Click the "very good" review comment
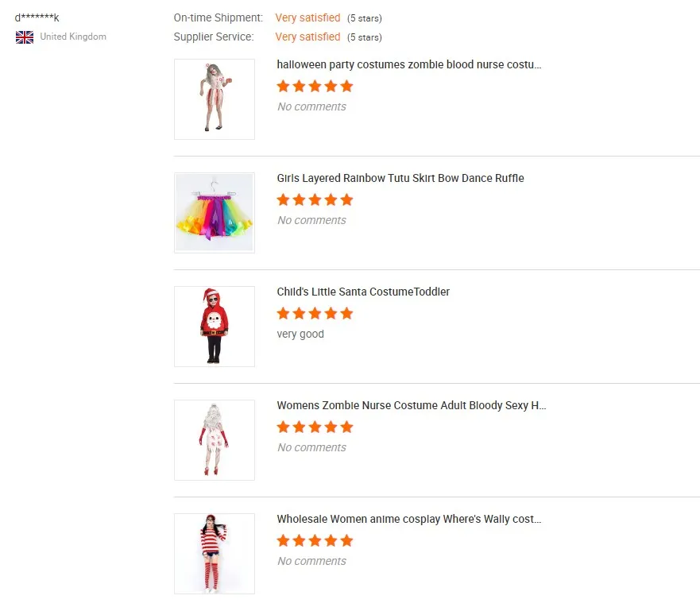Viewport: 700px width, 611px height. (x=300, y=334)
